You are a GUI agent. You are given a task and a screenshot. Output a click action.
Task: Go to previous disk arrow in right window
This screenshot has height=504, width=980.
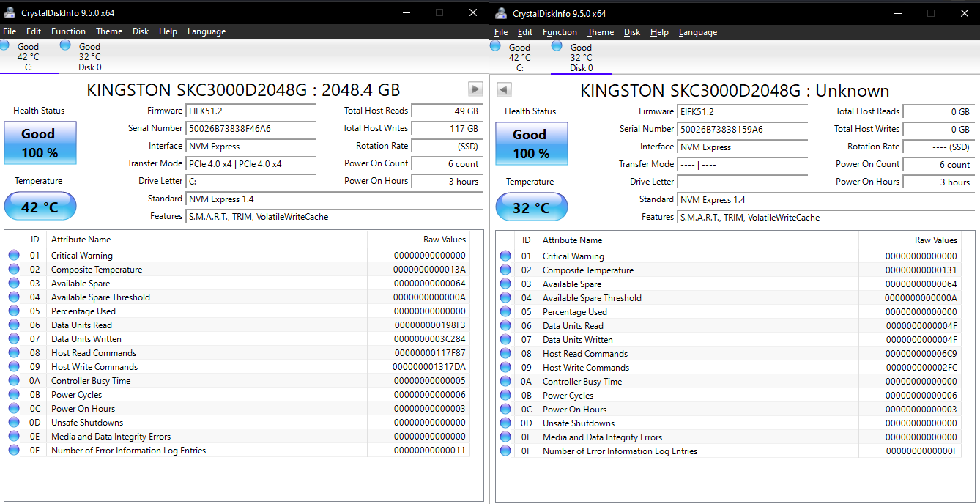504,89
